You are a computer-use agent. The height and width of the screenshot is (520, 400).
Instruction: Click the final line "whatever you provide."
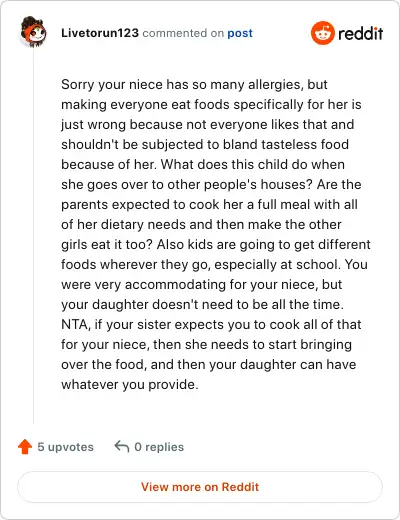pyautogui.click(x=130, y=385)
